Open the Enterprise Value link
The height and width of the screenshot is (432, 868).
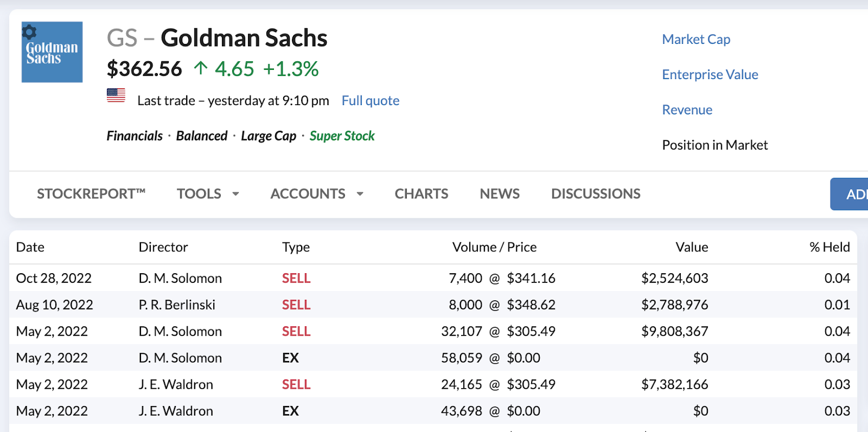710,75
